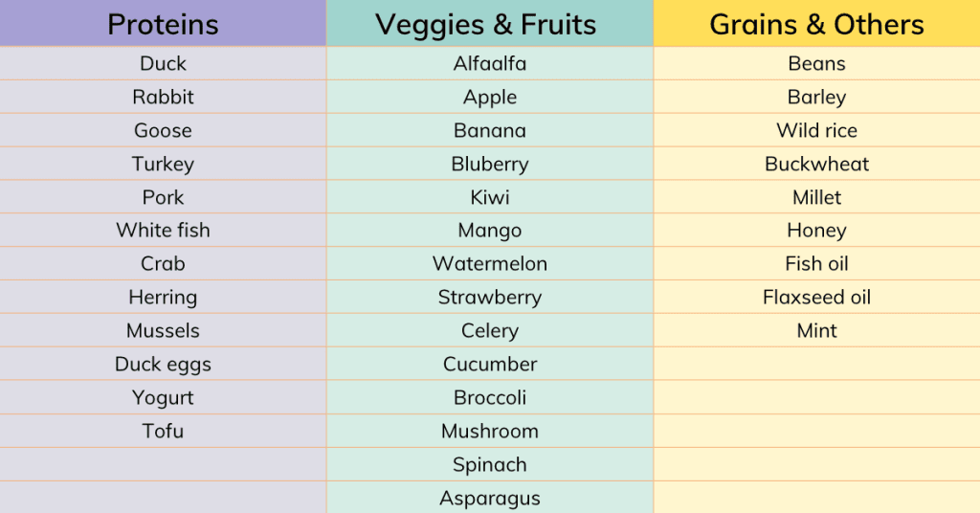
Task: Select the Grains & Others header
Action: [817, 23]
